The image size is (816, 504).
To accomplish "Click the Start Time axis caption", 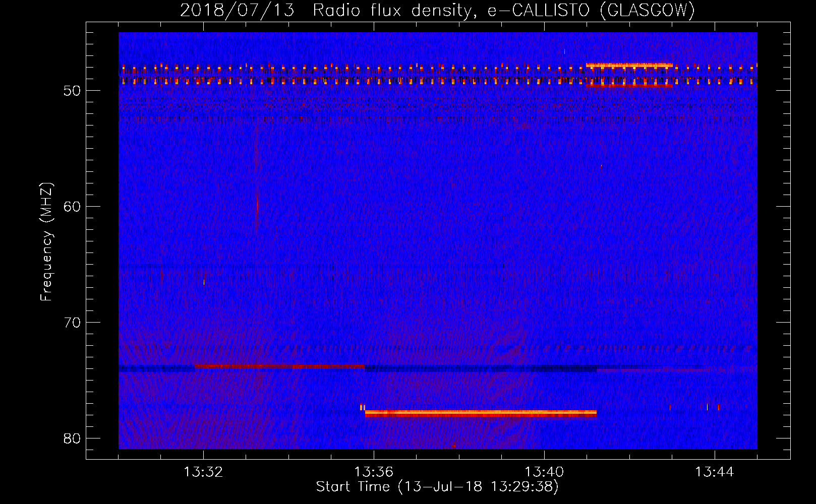I will (x=437, y=487).
